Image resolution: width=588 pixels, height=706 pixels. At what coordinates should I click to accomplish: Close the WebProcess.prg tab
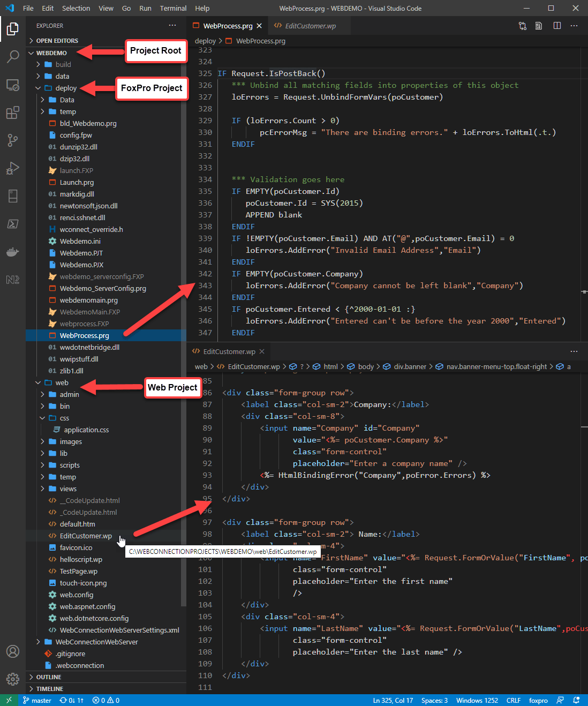click(x=259, y=26)
